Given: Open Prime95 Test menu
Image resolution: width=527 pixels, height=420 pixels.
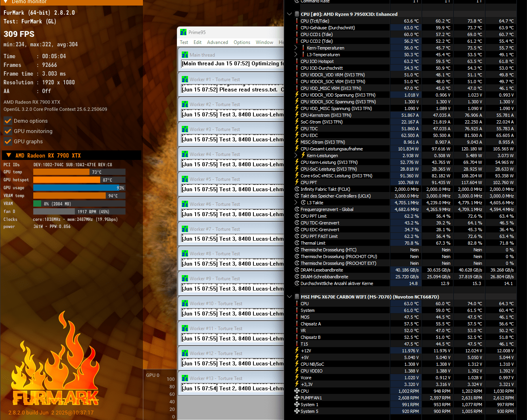Looking at the screenshot, I should [184, 42].
